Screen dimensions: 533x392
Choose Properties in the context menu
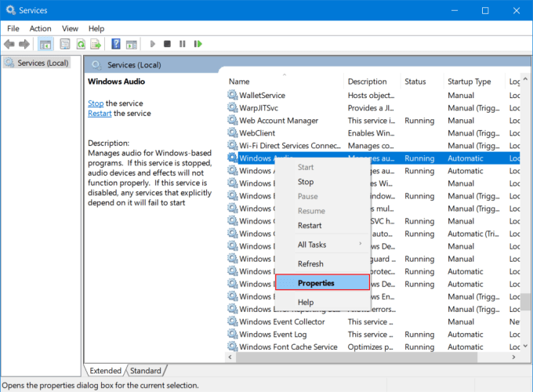point(322,283)
